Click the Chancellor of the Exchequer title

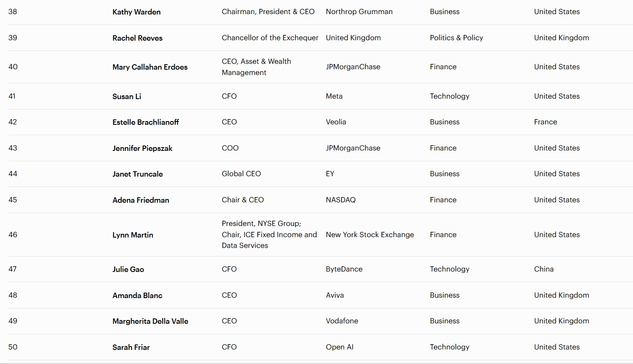pyautogui.click(x=270, y=38)
